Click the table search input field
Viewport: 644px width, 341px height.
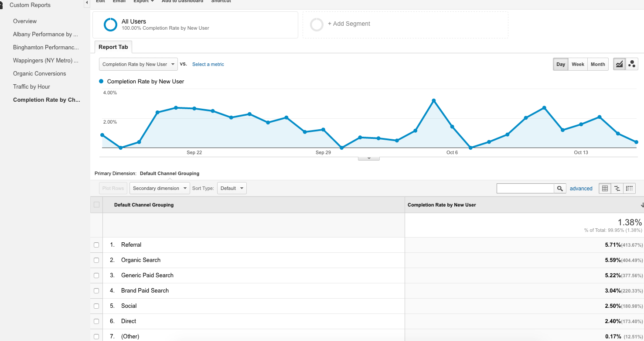(525, 189)
